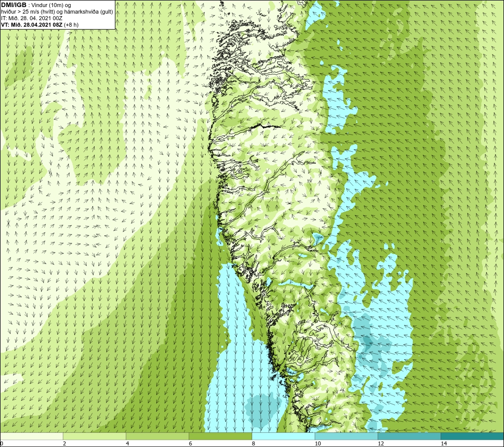This screenshot has width=504, height=447.
Task: Click the scale label '14'
Action: coord(444,443)
